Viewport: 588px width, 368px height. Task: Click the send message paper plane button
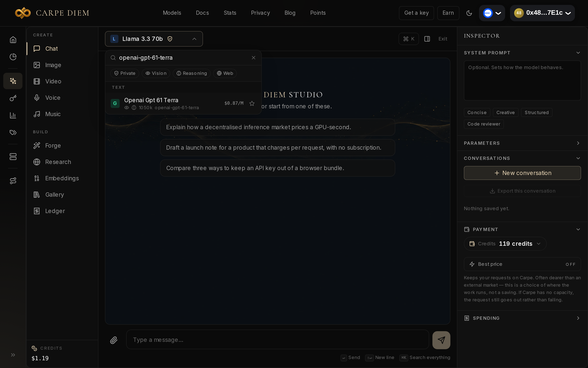coord(441,340)
